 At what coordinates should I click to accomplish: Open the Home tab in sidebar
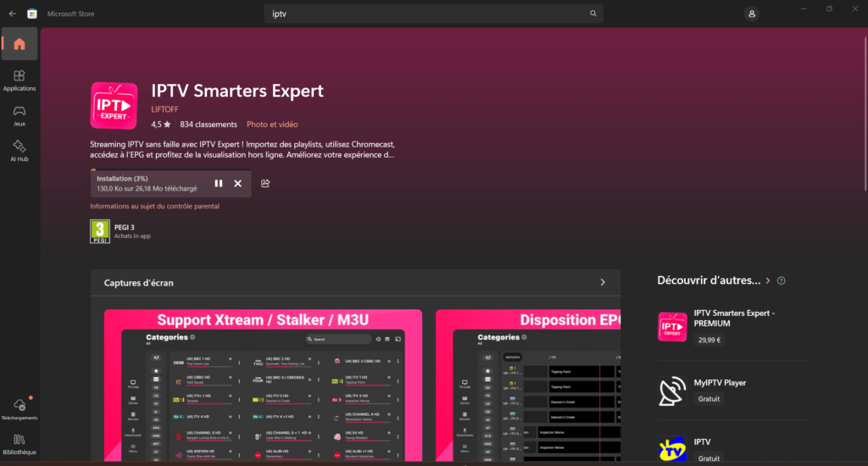pyautogui.click(x=19, y=44)
